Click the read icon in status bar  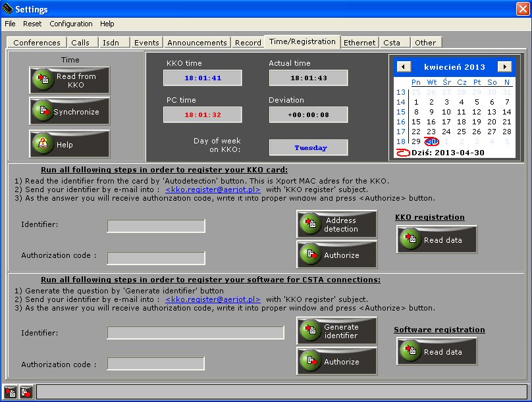(10, 392)
